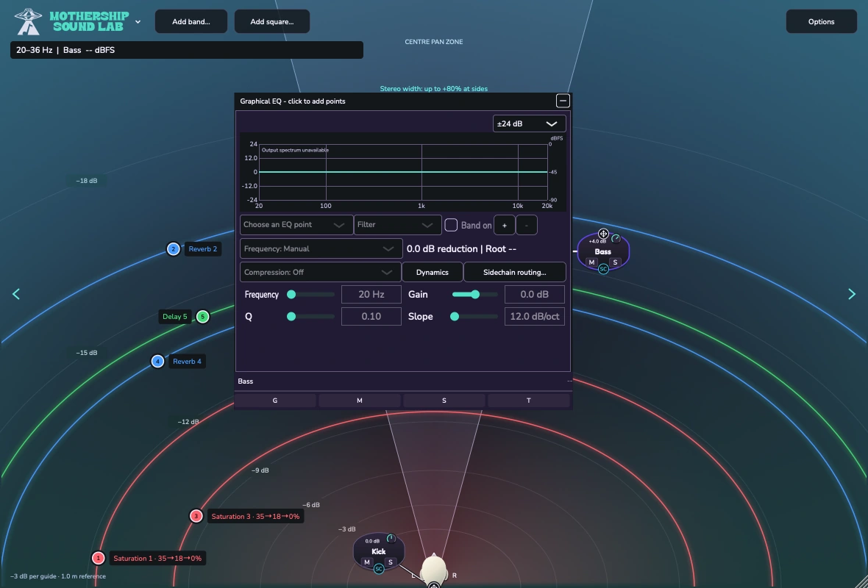Expand the Choose an EQ point dropdown
The image size is (868, 588).
pos(296,225)
